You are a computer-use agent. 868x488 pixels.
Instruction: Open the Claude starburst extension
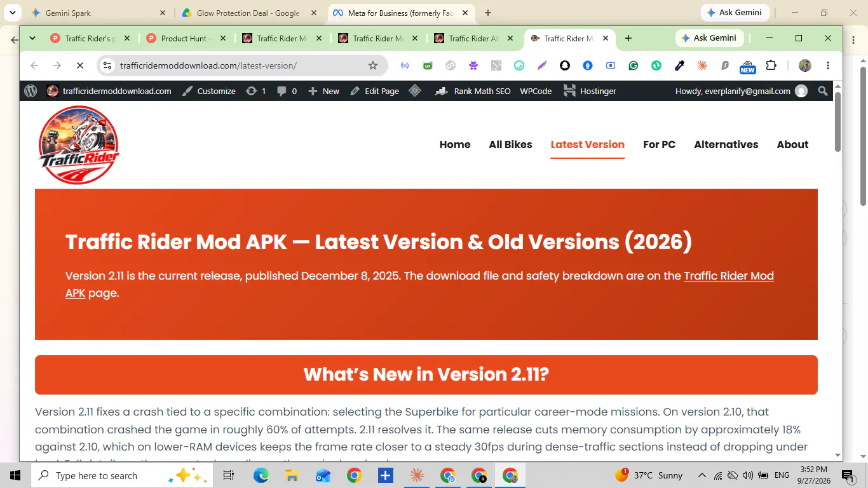(702, 65)
